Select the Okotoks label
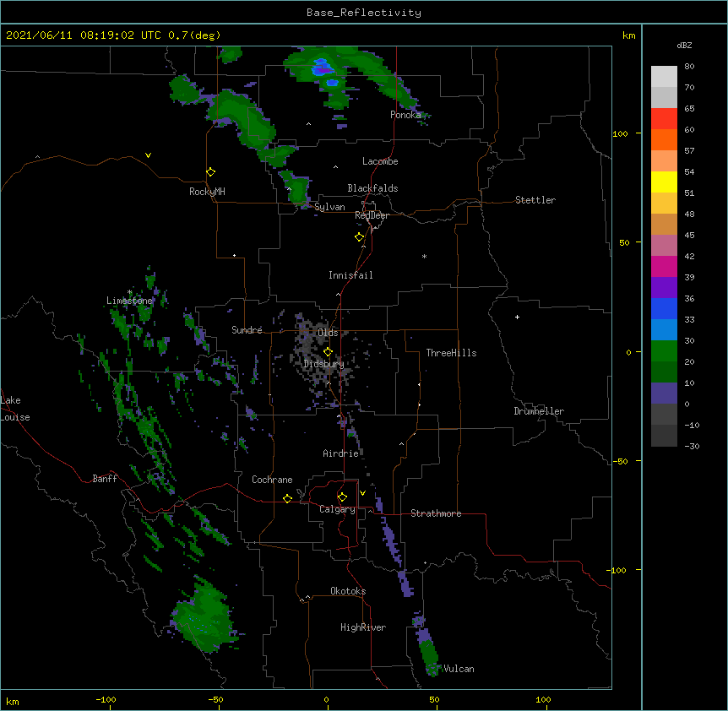The width and height of the screenshot is (728, 711). [x=348, y=591]
